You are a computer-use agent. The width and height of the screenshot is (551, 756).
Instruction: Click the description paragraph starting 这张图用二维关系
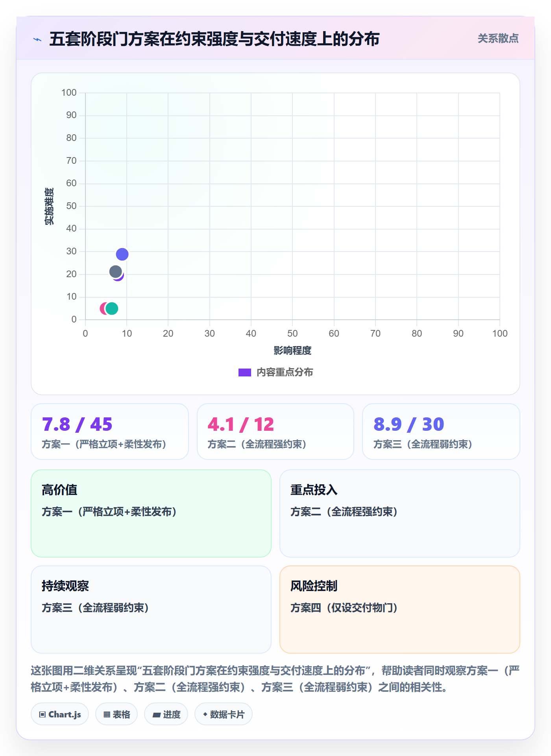coord(275,679)
